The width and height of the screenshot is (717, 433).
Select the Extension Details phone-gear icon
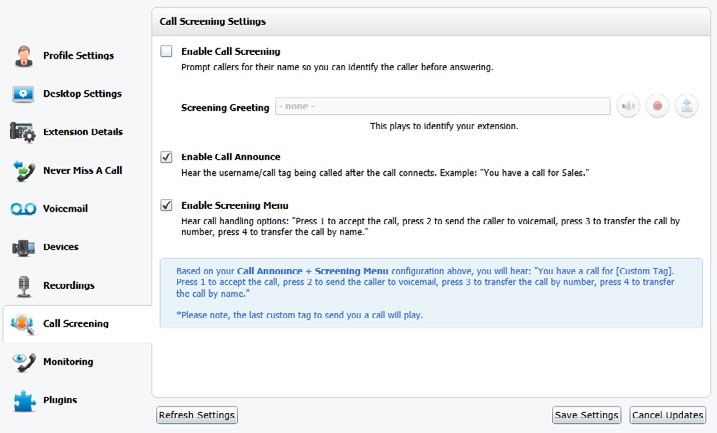22,132
